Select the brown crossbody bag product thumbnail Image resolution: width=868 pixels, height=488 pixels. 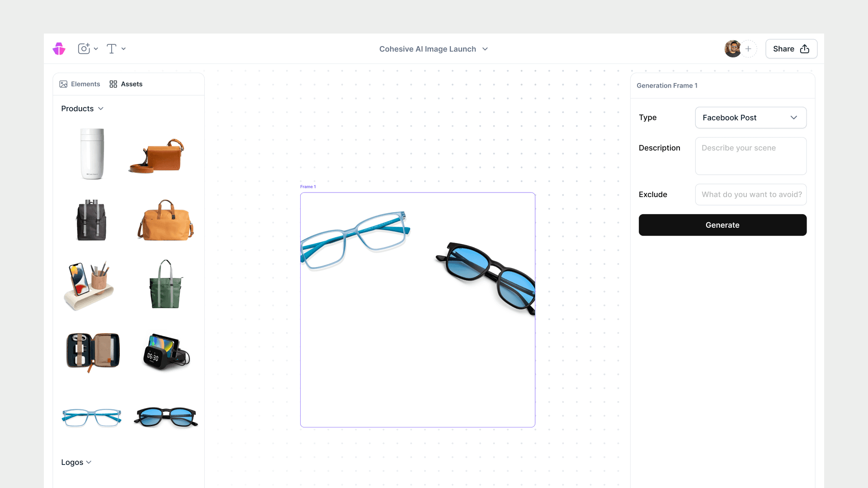(157, 156)
